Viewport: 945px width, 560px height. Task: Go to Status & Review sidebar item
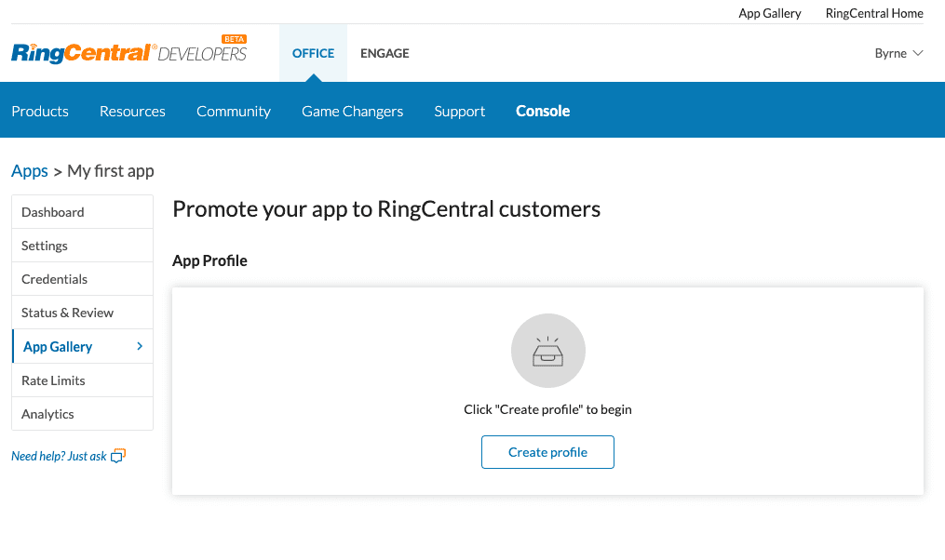tap(67, 313)
